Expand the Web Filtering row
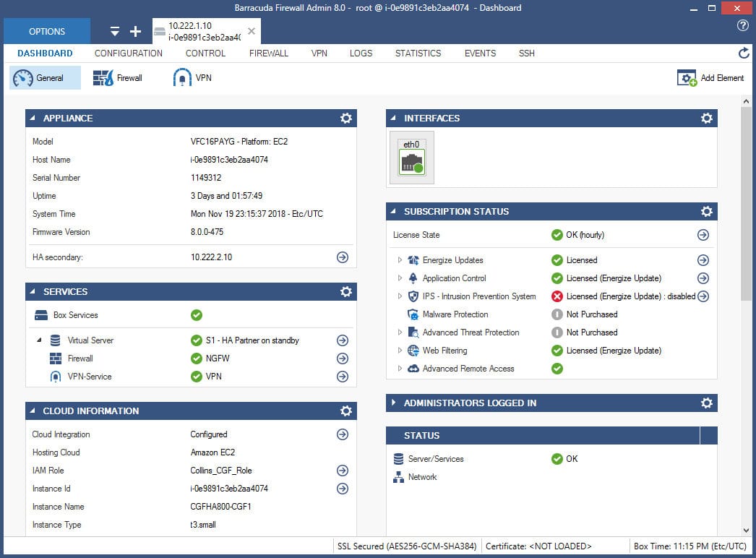 tap(400, 351)
